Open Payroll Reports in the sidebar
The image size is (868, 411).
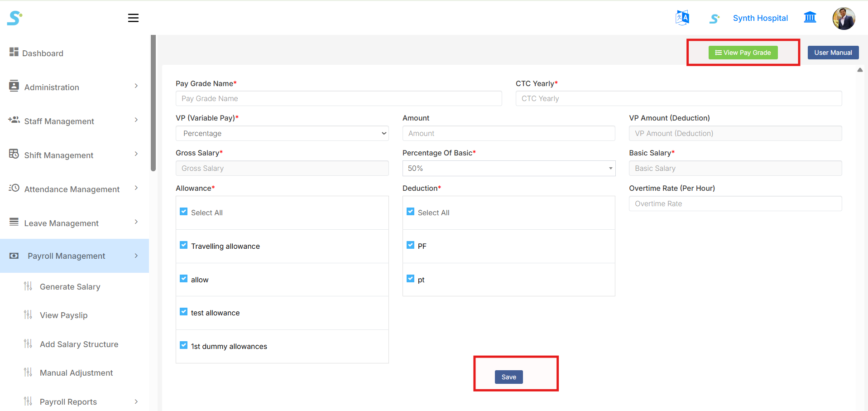pos(68,402)
